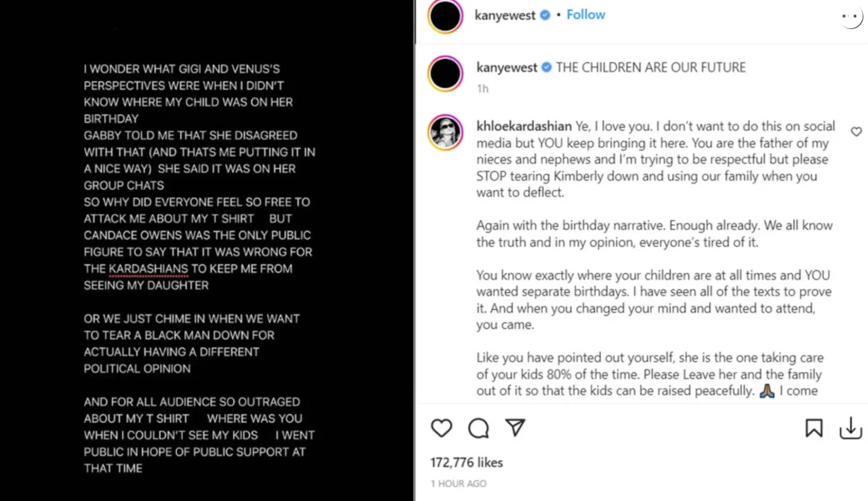Click the kanyewest avatar beside the caption

click(445, 74)
